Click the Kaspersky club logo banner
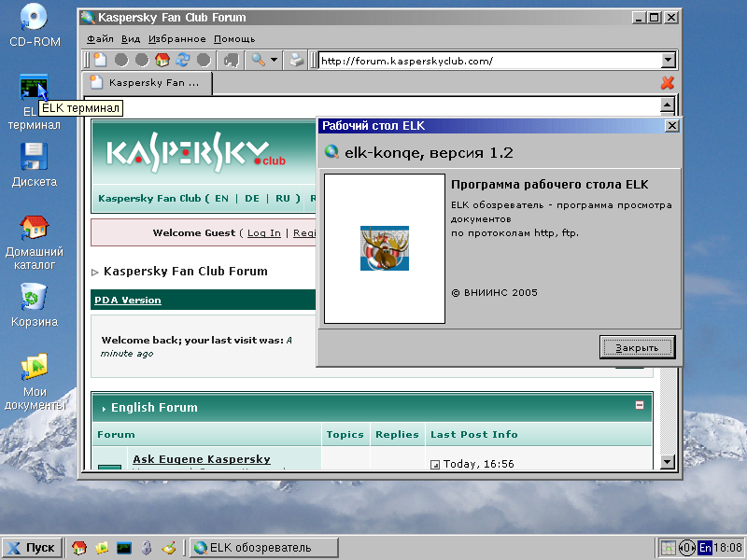Image resolution: width=747 pixels, height=560 pixels. pos(196,153)
